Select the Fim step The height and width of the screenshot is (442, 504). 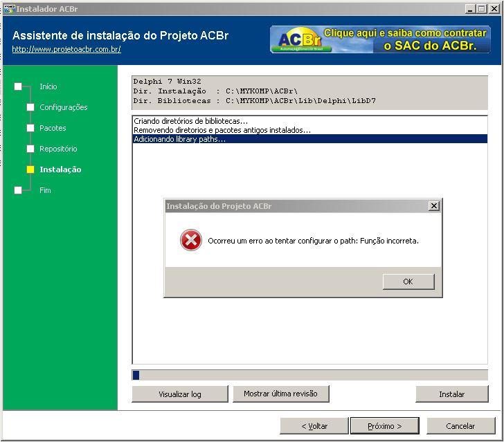tap(45, 190)
